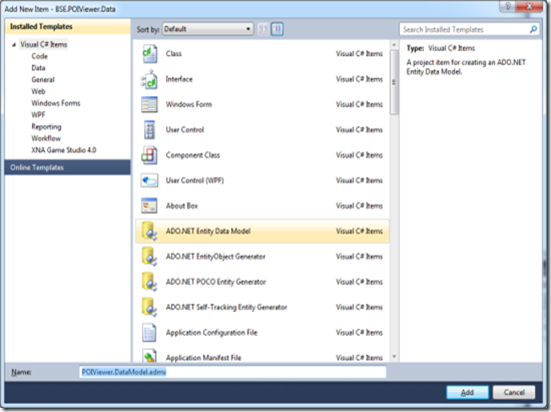Viewport: 551px width, 412px height.
Task: Select the About Box template icon
Action: tap(149, 206)
